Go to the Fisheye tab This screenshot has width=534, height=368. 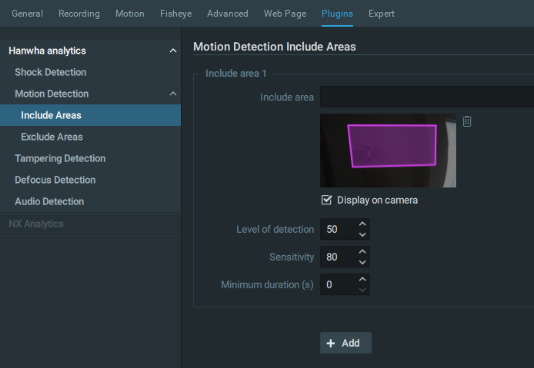click(176, 14)
